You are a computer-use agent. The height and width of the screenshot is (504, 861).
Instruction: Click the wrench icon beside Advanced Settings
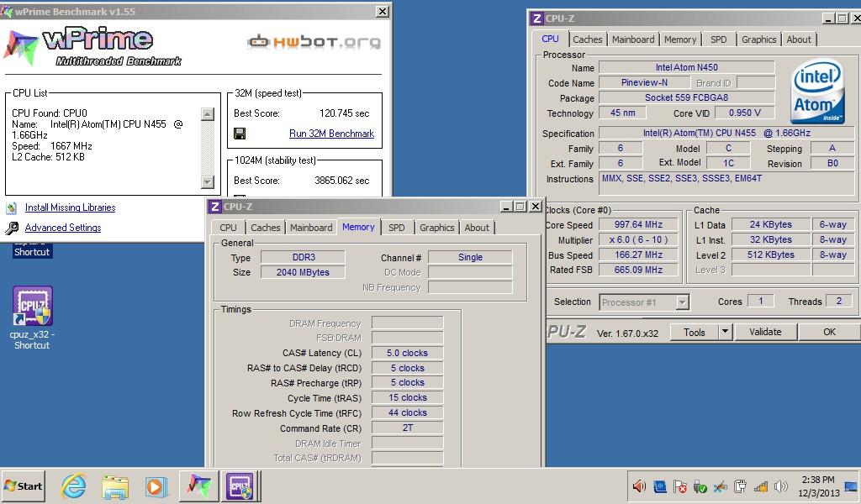(x=12, y=228)
